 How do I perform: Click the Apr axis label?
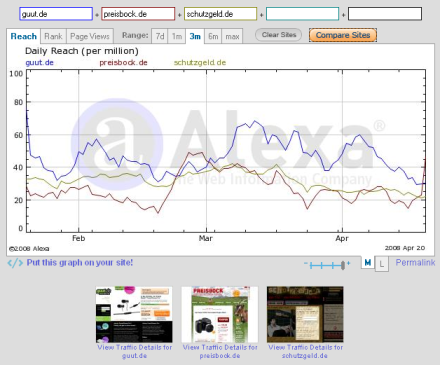click(x=342, y=238)
